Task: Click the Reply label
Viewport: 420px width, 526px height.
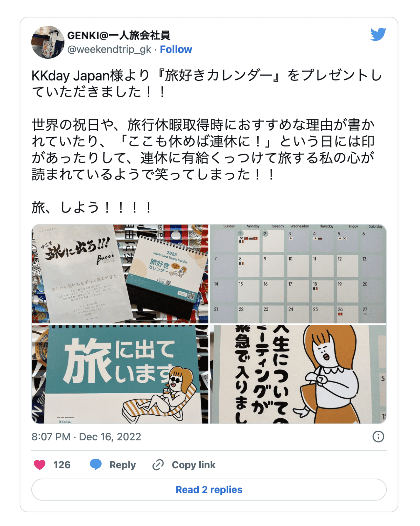Action: coord(123,465)
